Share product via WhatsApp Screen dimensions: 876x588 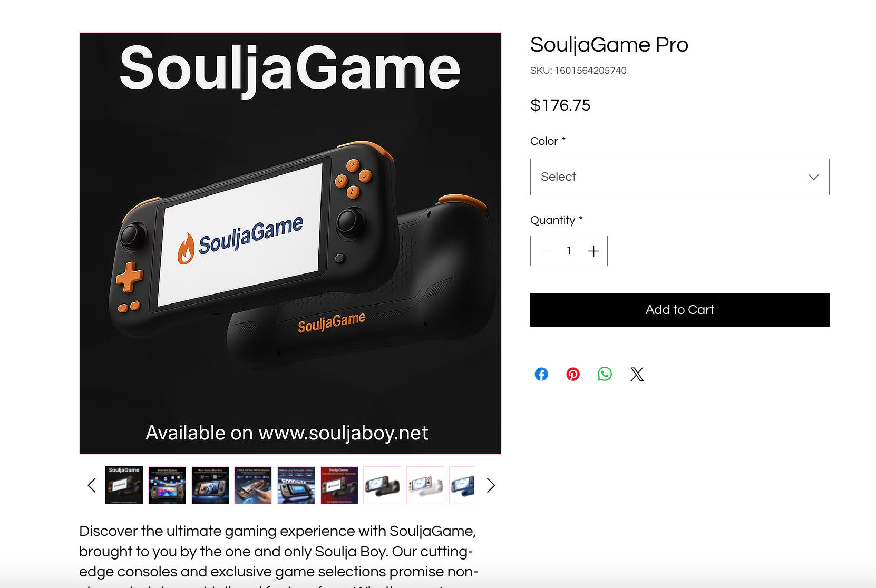tap(605, 374)
